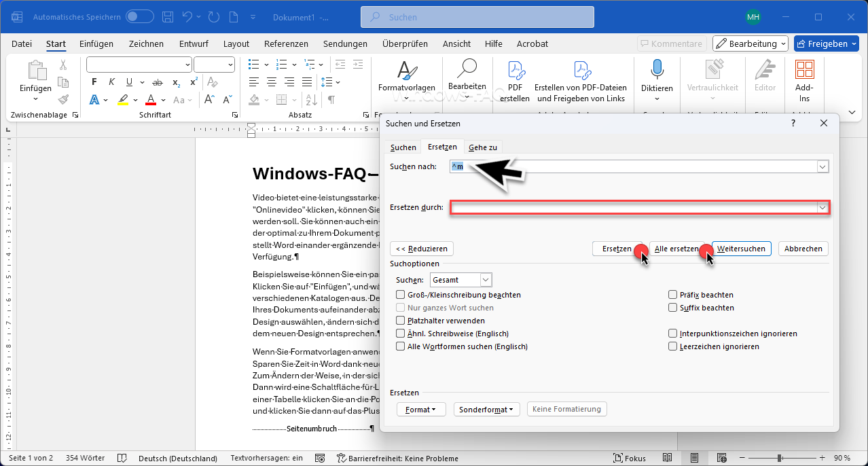Expand the Suchen direction dropdown Gesamt
Image resolution: width=868 pixels, height=466 pixels.
(x=486, y=280)
